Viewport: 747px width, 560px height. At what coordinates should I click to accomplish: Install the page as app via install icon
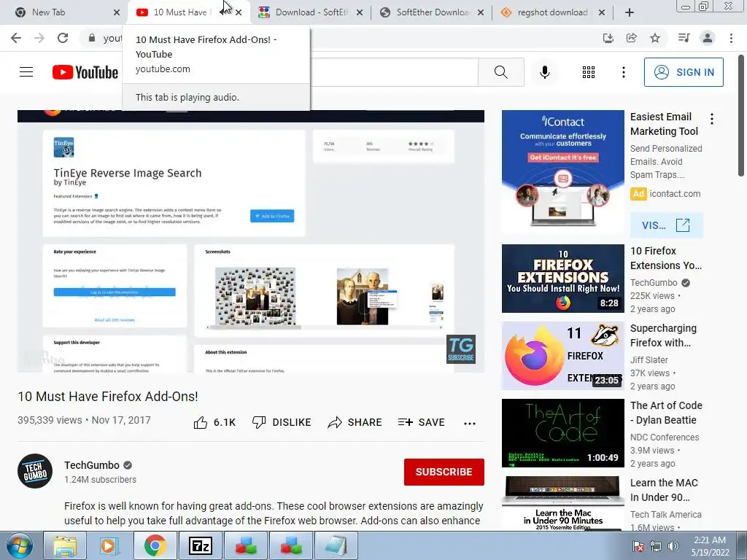(608, 38)
